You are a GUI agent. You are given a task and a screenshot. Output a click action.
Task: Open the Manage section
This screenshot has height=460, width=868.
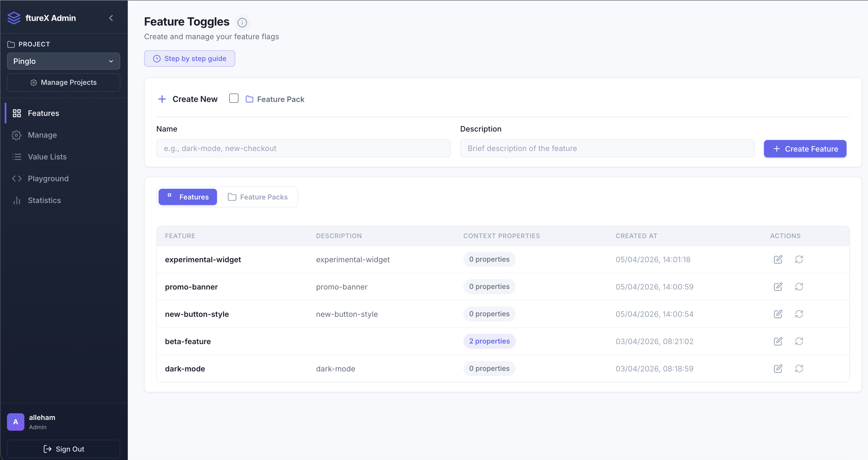click(42, 135)
